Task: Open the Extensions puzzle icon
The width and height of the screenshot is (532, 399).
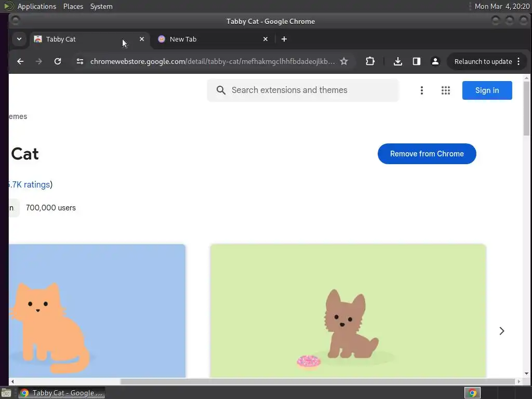Action: (370, 61)
